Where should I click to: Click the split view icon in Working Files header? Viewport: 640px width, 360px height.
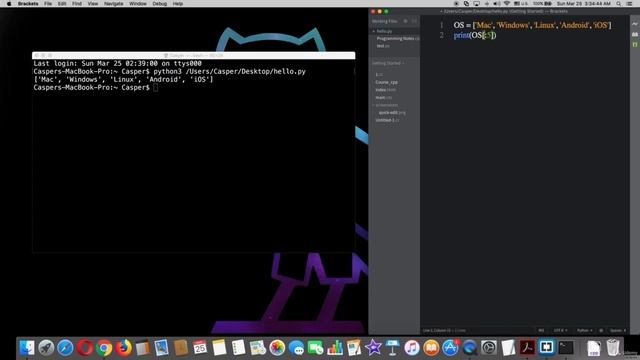click(414, 21)
